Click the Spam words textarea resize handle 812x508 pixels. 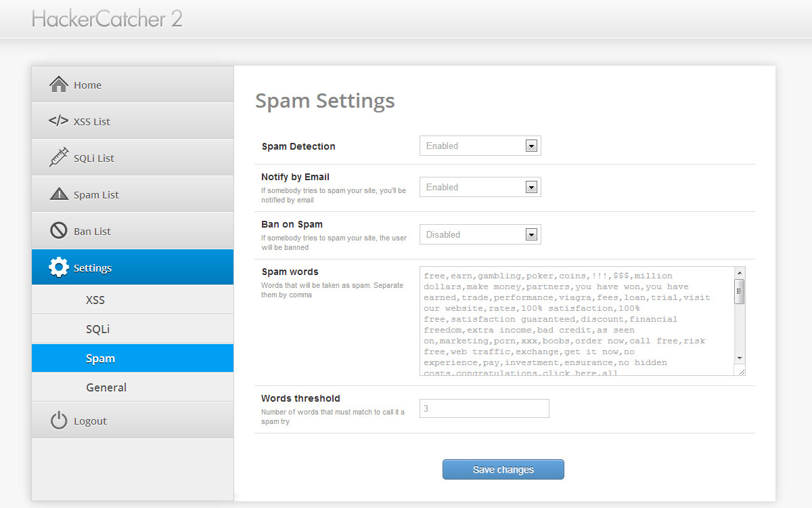742,371
